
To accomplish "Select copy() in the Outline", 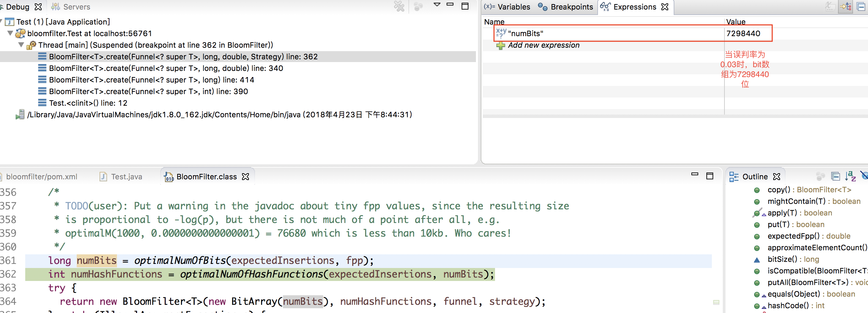I will coord(809,190).
